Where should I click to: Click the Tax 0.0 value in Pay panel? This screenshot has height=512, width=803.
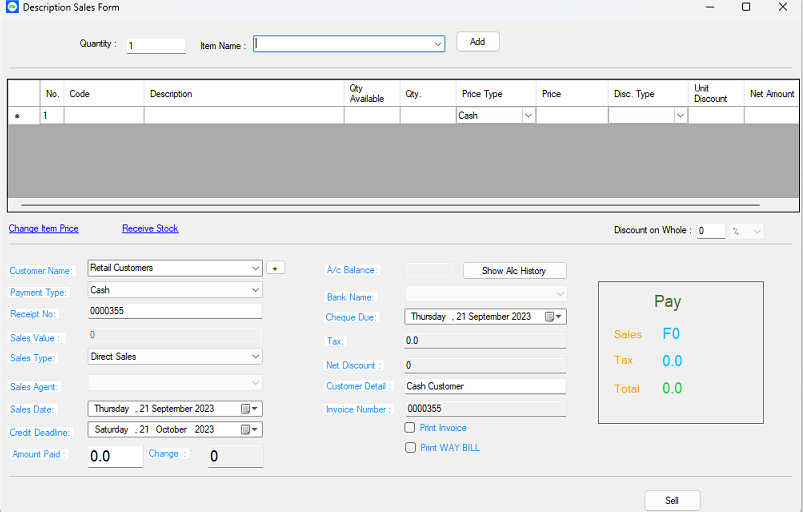(672, 361)
